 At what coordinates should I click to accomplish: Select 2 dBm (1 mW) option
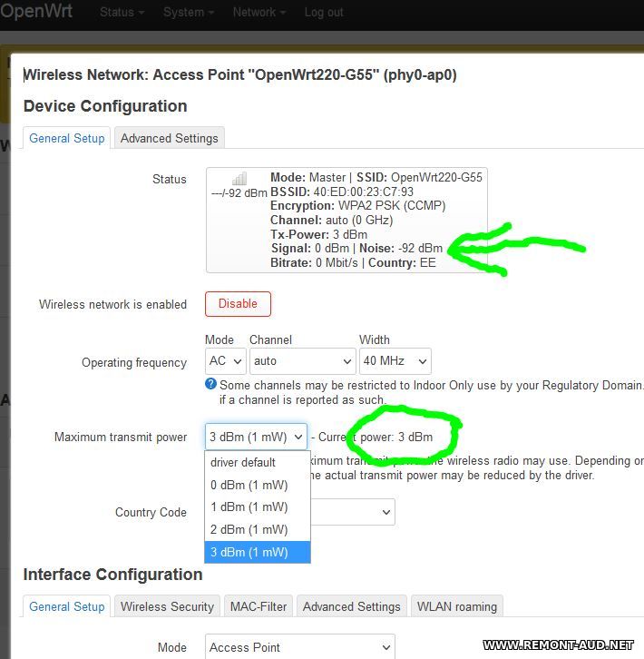[x=249, y=529]
